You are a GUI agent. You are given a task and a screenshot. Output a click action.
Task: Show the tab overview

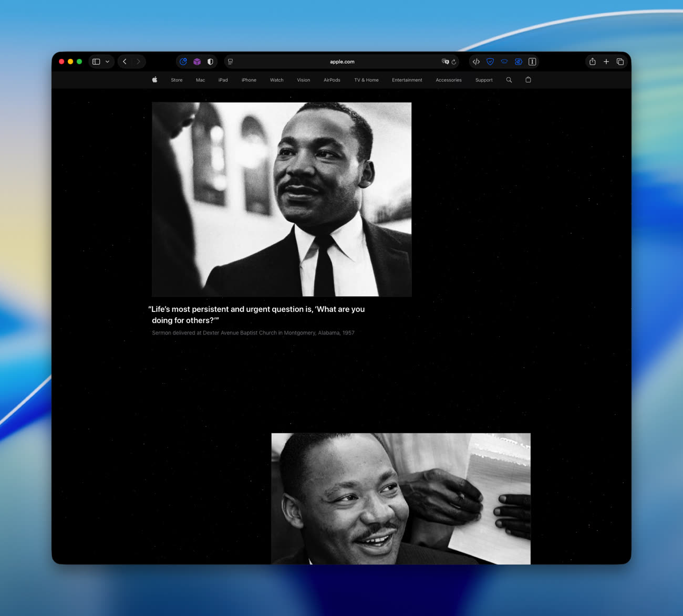[620, 61]
